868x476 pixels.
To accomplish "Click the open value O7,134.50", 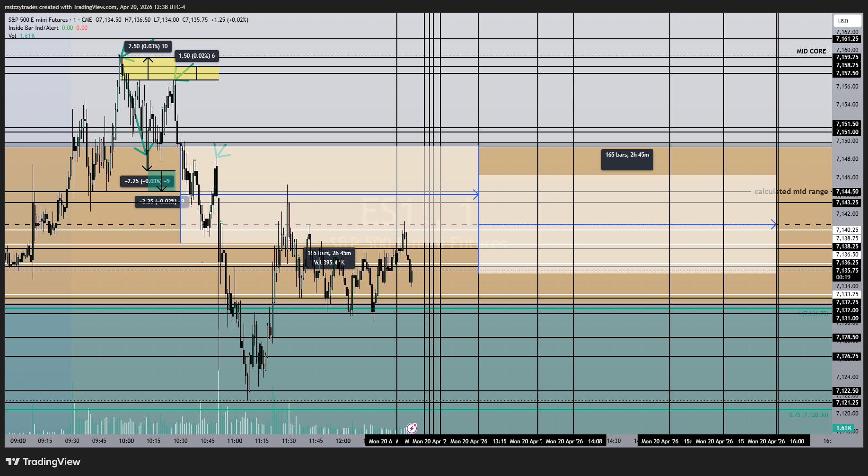I will tap(108, 20).
